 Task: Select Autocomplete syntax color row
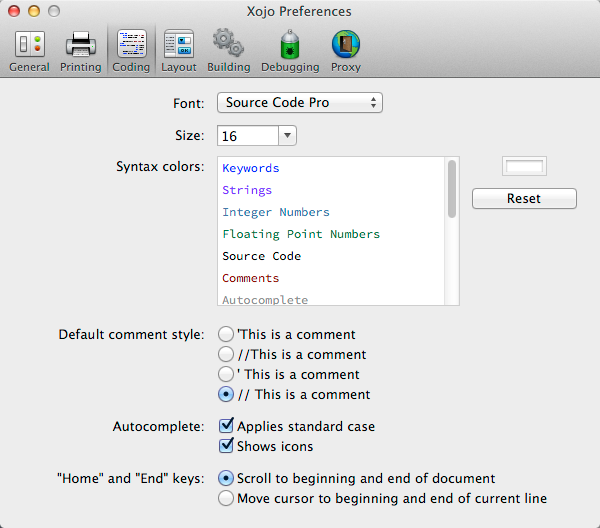click(x=331, y=299)
